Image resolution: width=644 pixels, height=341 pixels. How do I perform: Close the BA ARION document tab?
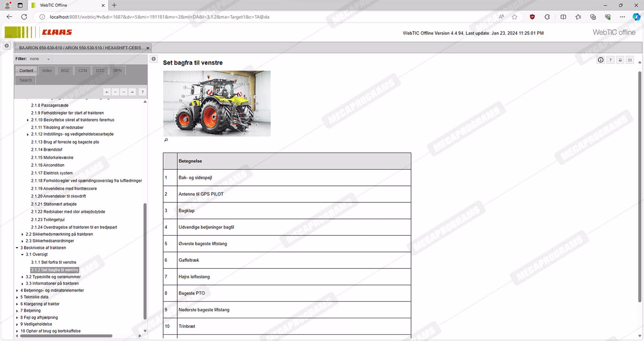(x=148, y=48)
